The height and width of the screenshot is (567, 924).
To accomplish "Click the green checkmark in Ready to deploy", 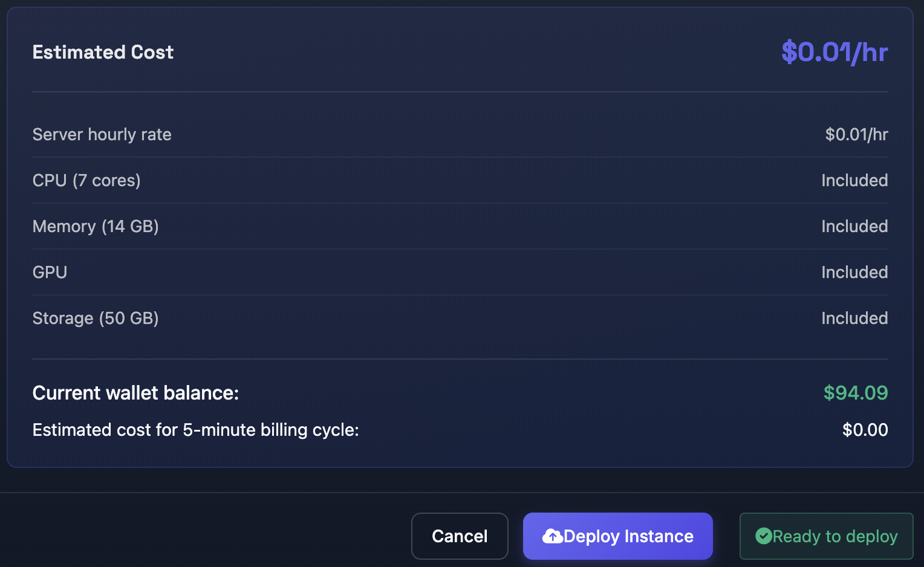I will tap(763, 536).
